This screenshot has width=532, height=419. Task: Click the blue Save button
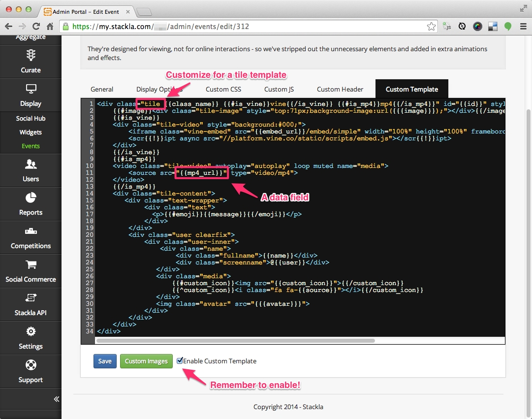[105, 361]
